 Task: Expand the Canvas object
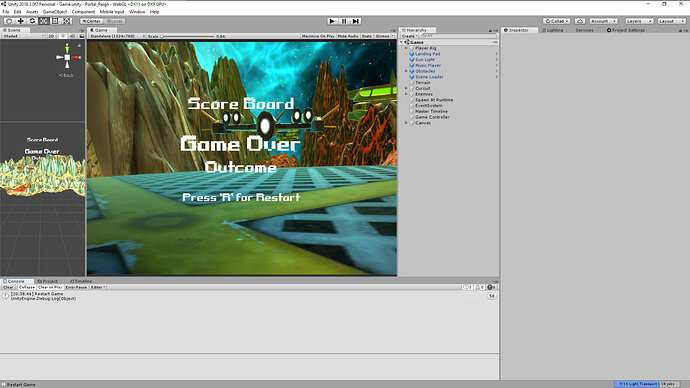pyautogui.click(x=406, y=123)
